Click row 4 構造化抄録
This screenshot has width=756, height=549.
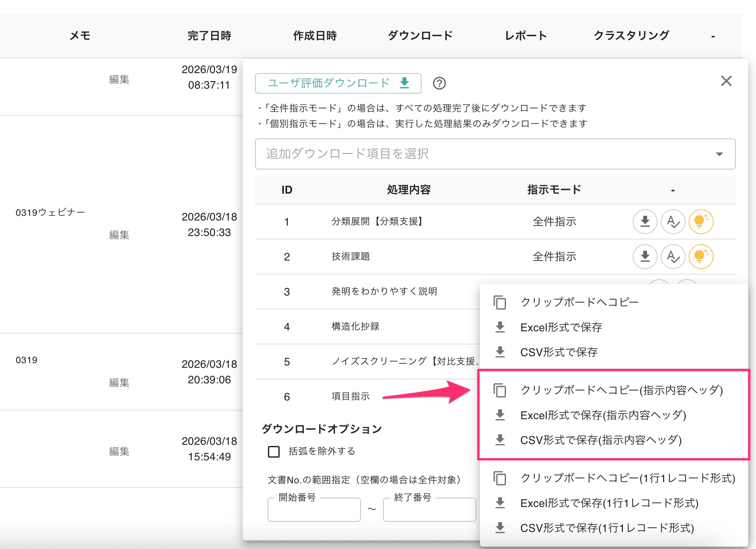(355, 327)
